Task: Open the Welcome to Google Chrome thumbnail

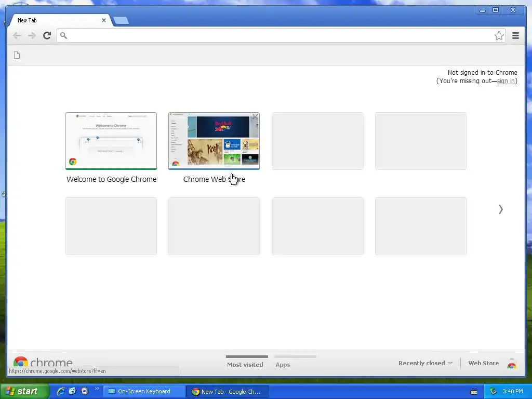Action: click(111, 141)
